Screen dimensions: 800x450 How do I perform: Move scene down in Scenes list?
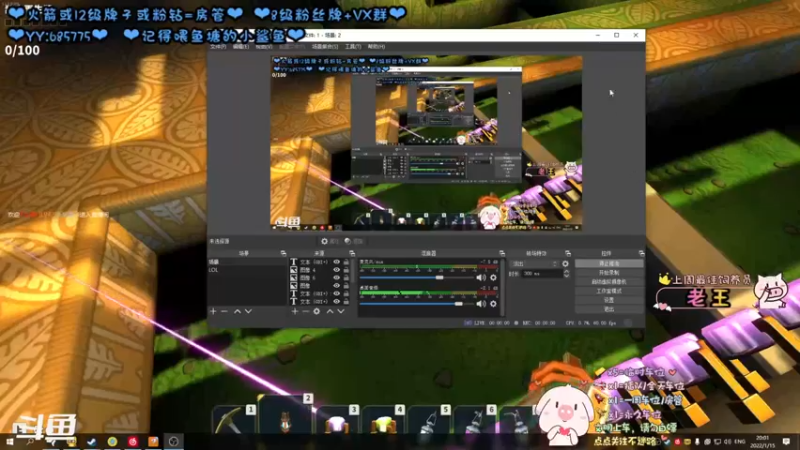pyautogui.click(x=248, y=311)
